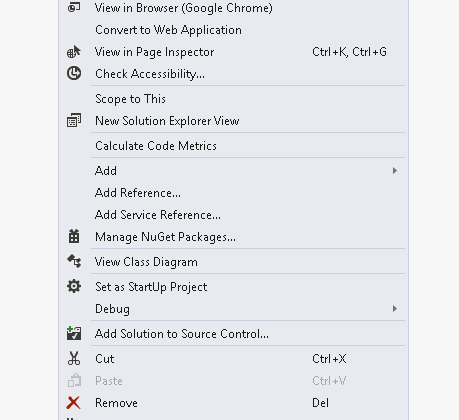Click the red X Remove icon
This screenshot has height=420, width=459.
[74, 403]
